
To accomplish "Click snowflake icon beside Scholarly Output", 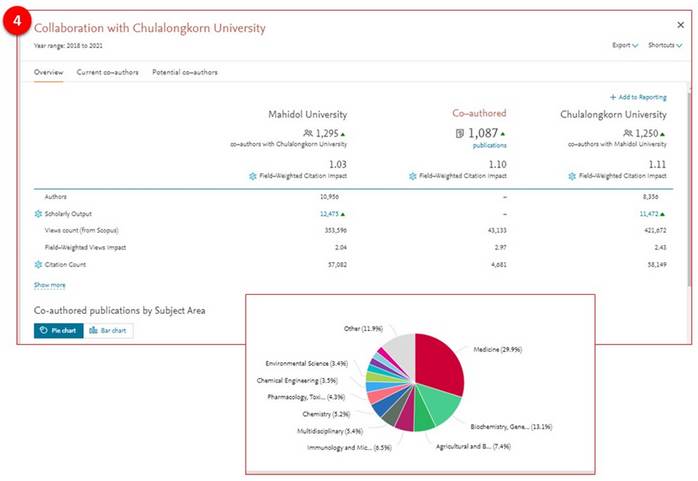I will pos(38,214).
